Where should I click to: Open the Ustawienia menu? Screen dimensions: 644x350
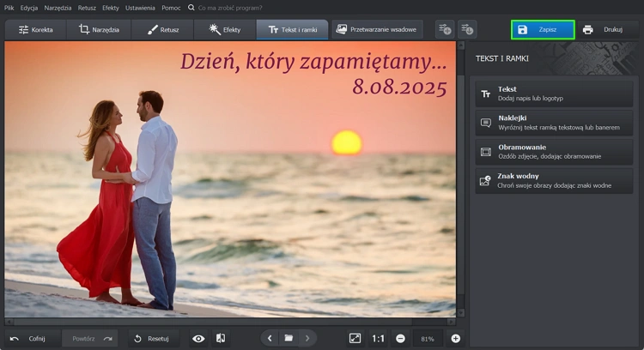click(140, 8)
